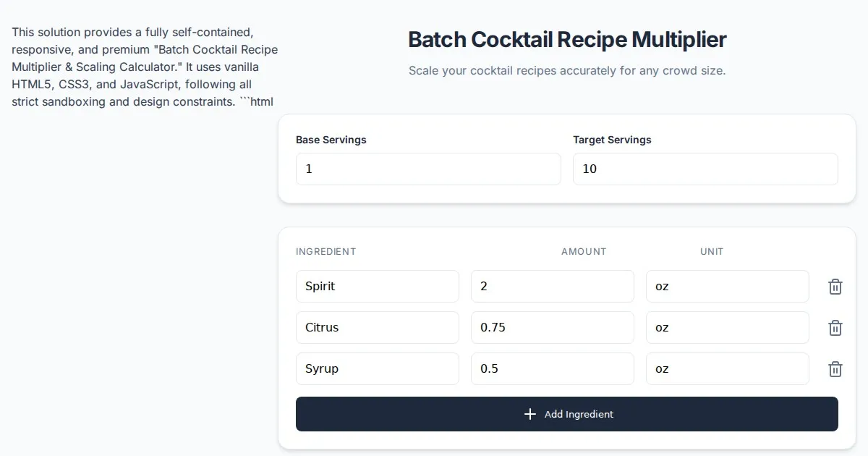Click the plus icon on Add Ingredient
This screenshot has width=868, height=456.
(x=530, y=414)
